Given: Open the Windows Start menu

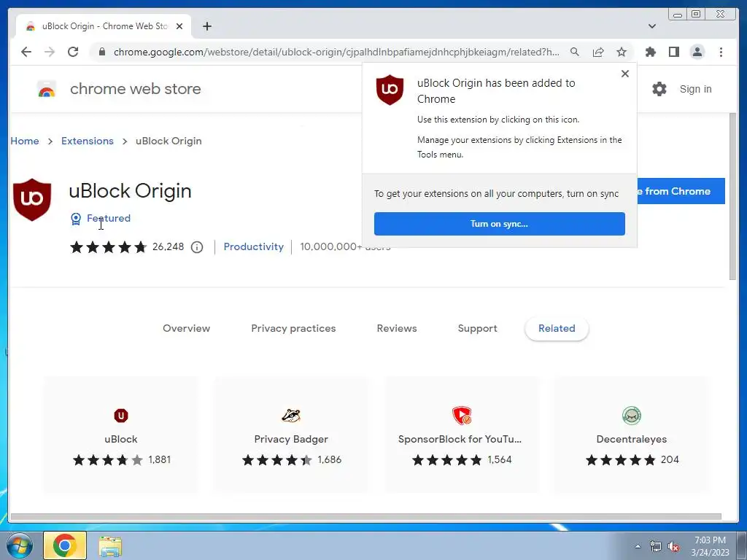Looking at the screenshot, I should (19, 545).
